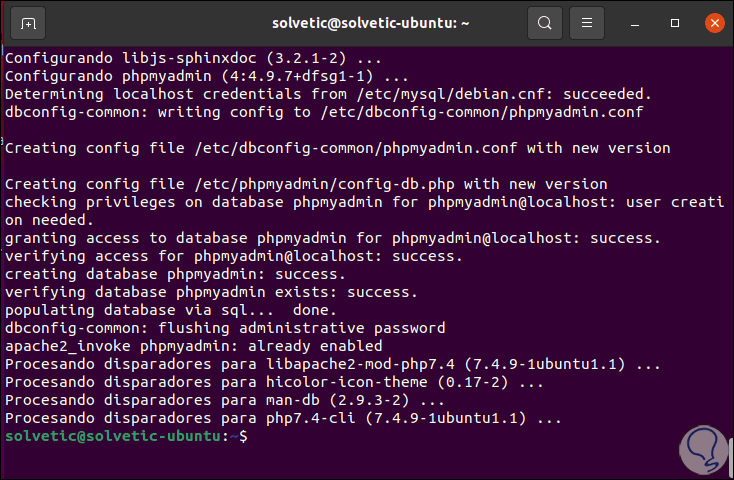Click the search magnifier icon
Viewport: 734px width, 480px height.
544,23
